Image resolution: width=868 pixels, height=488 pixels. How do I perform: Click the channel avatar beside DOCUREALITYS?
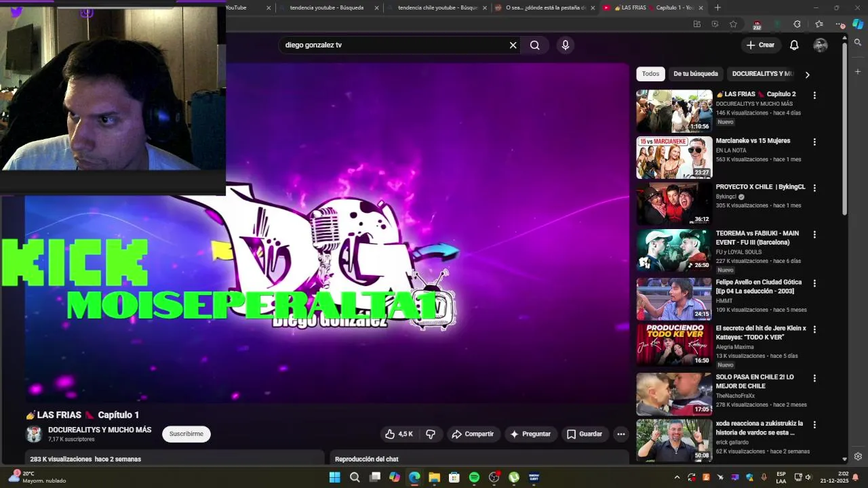point(34,434)
